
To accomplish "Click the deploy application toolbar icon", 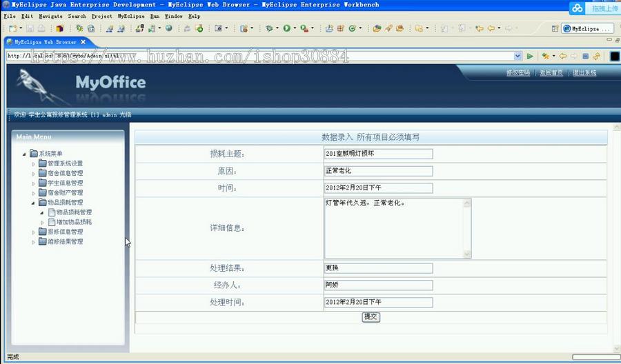I will 139,28.
